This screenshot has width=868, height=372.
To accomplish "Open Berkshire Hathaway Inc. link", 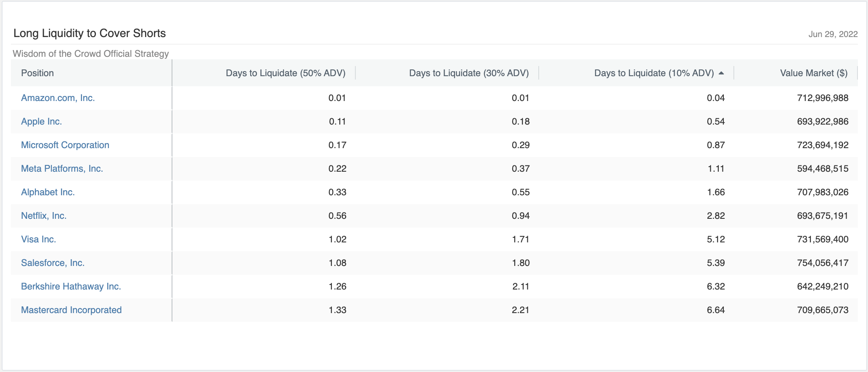I will click(71, 287).
